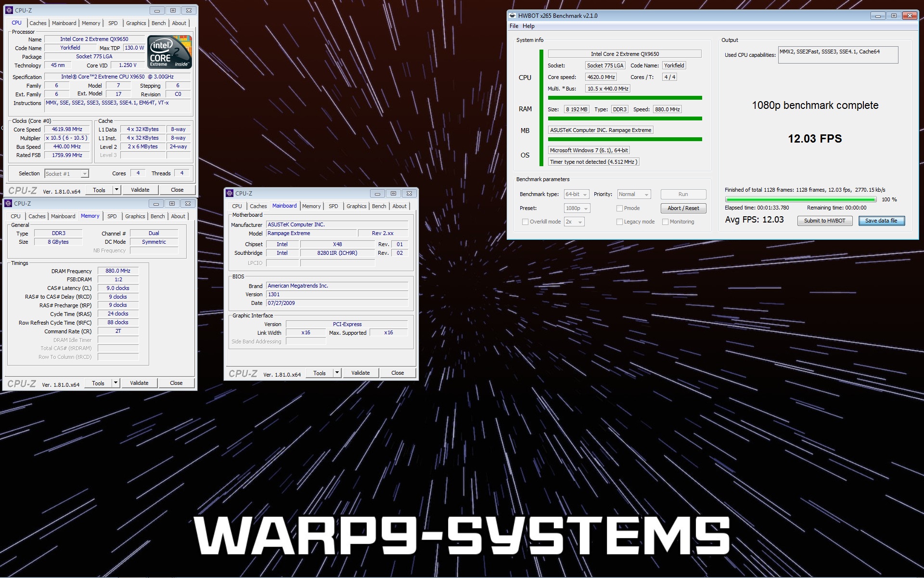Image resolution: width=924 pixels, height=578 pixels.
Task: Open the Overkill 2x multiplier dropdown
Action: pos(574,222)
